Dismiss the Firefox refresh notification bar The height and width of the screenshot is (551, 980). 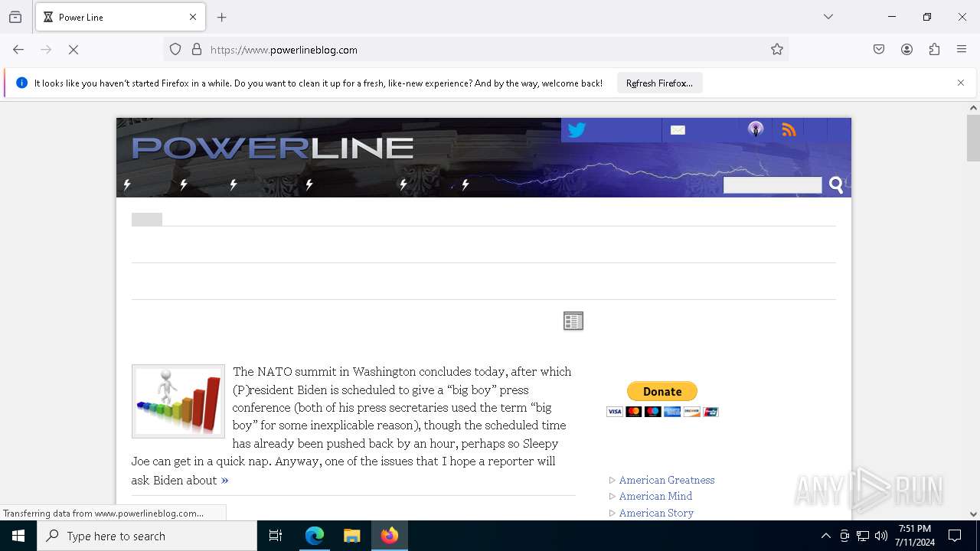coord(961,83)
